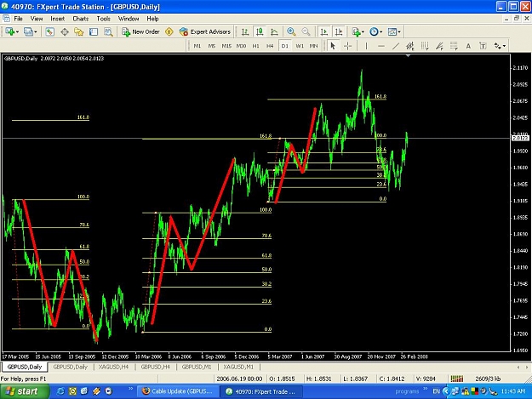Viewport: 532px width, 399px height.
Task: Open the Insert menu
Action: tap(57, 19)
